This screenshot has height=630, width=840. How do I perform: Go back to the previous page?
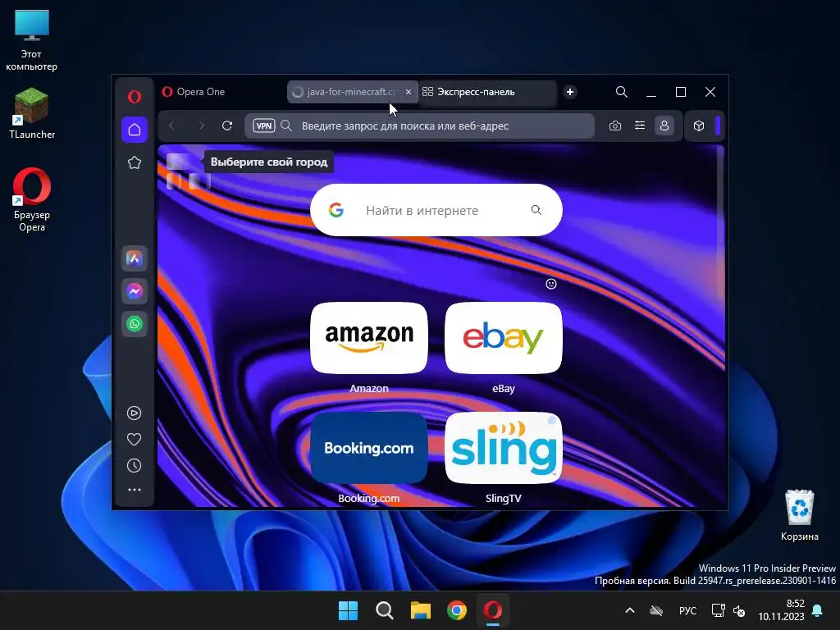(x=172, y=126)
